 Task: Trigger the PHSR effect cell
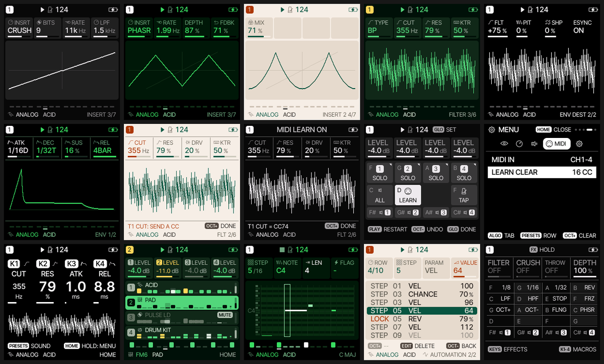[x=584, y=310]
